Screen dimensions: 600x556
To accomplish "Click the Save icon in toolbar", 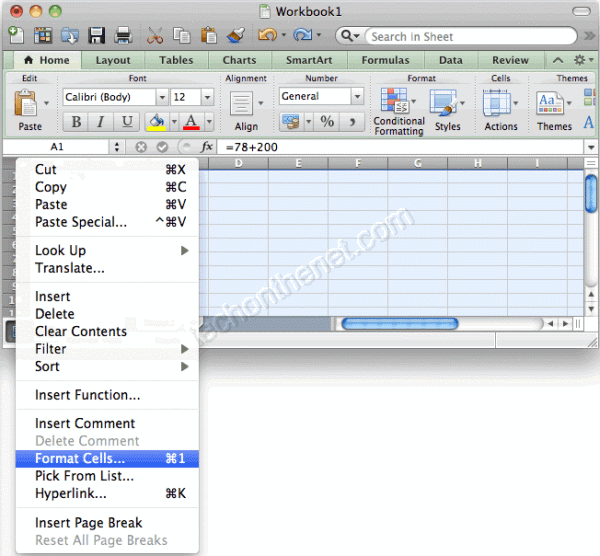I will 97,36.
